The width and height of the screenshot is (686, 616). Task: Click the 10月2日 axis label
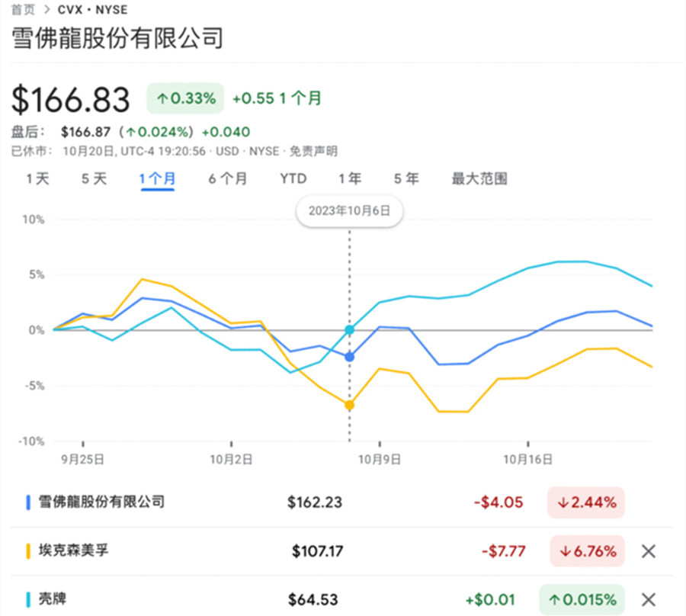(232, 460)
